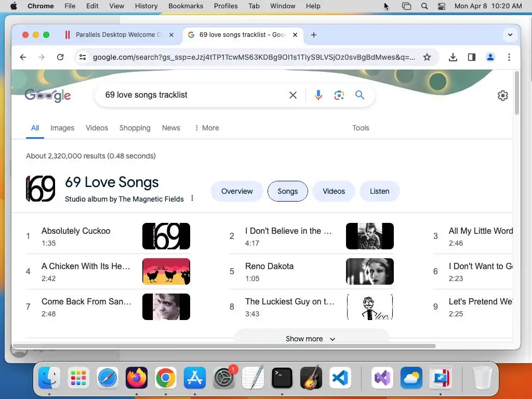Open Control Center in menu bar
Viewport: 532px width, 399px height.
click(442, 6)
